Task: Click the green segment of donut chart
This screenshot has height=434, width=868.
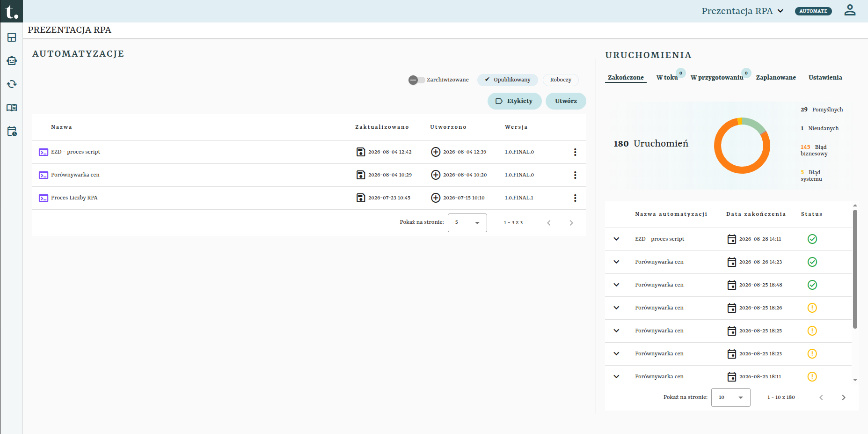Action: click(755, 124)
